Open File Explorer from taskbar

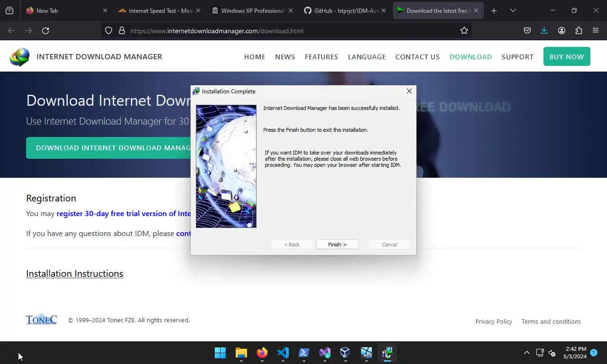pos(241,353)
